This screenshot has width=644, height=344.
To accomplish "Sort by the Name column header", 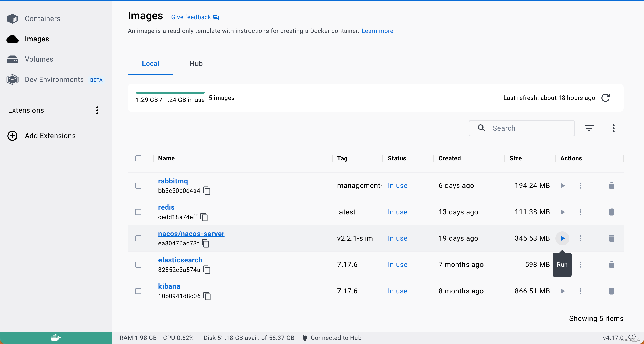I will (x=166, y=158).
